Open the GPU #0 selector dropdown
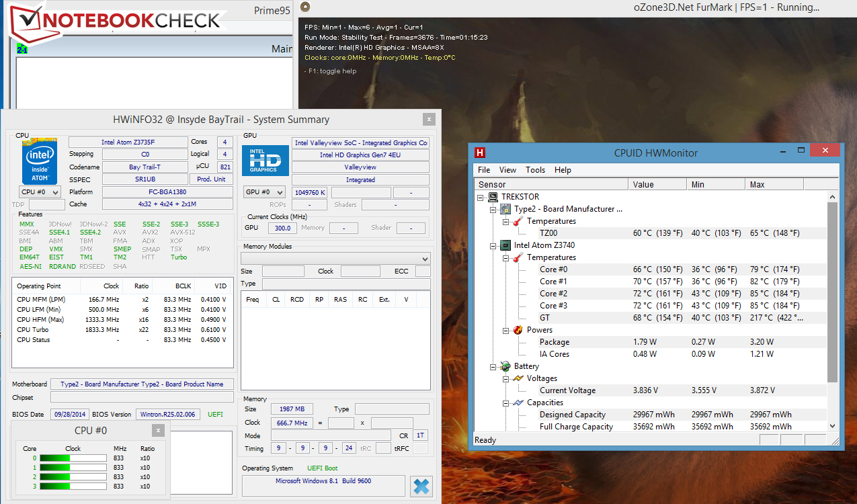The height and width of the screenshot is (504, 857). pos(264,192)
